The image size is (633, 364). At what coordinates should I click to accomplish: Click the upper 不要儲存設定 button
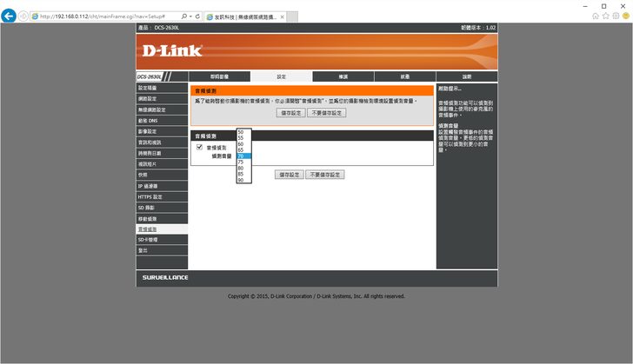pos(327,113)
